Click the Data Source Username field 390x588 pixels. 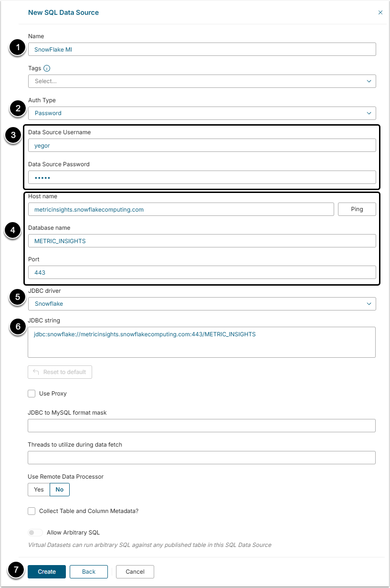coord(202,145)
